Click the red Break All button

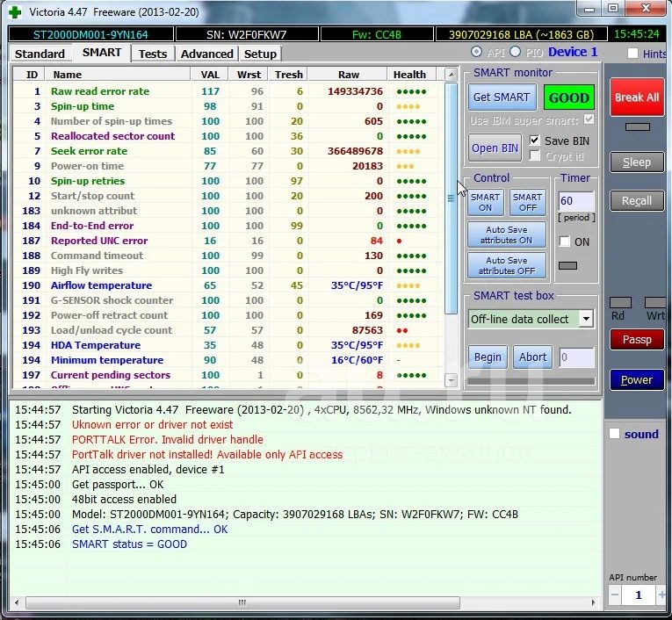click(x=637, y=97)
